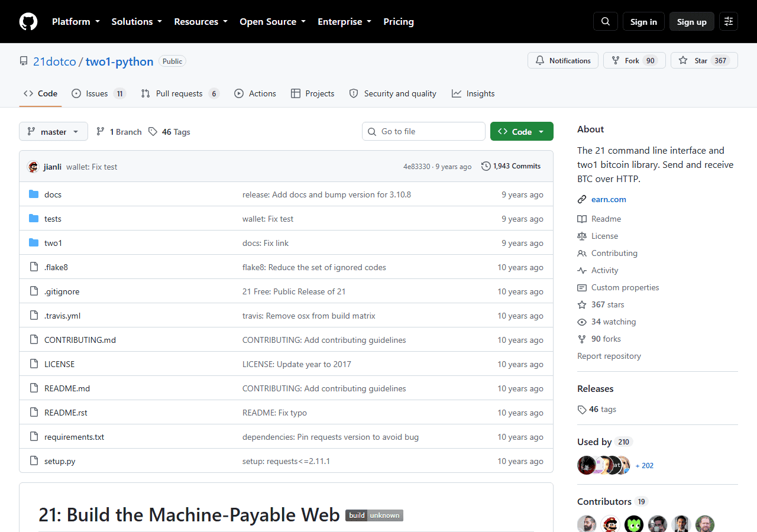Click the README.rst file icon
This screenshot has width=757, height=532.
click(34, 413)
